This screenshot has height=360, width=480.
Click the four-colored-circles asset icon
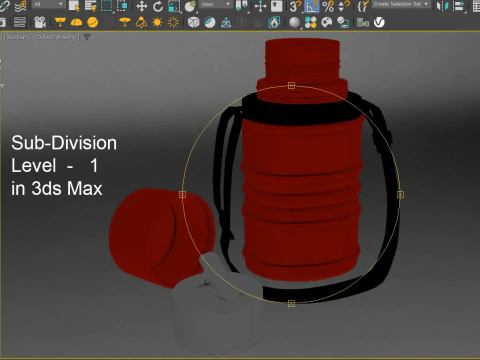tap(311, 22)
